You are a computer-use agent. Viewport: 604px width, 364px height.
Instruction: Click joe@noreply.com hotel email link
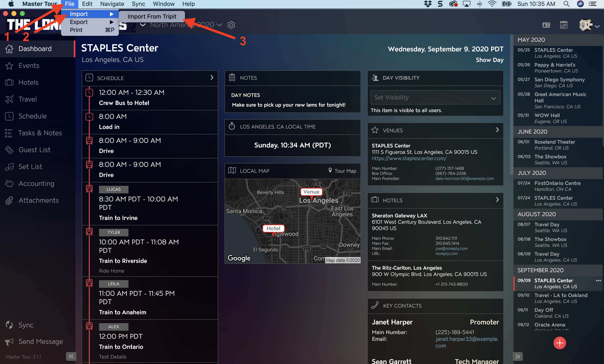[x=451, y=249]
